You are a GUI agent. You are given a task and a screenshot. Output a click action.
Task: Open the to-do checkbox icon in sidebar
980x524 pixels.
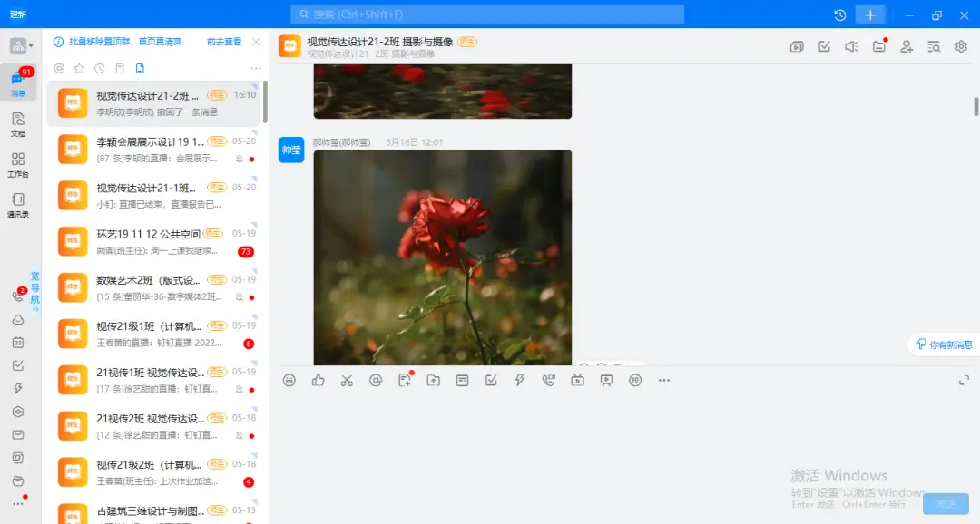tap(18, 365)
